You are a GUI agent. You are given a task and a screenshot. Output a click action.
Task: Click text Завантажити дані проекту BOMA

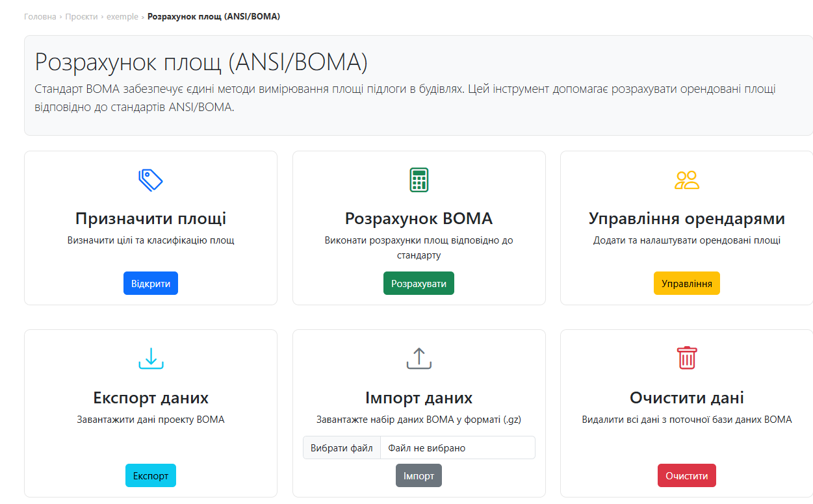[x=151, y=420]
